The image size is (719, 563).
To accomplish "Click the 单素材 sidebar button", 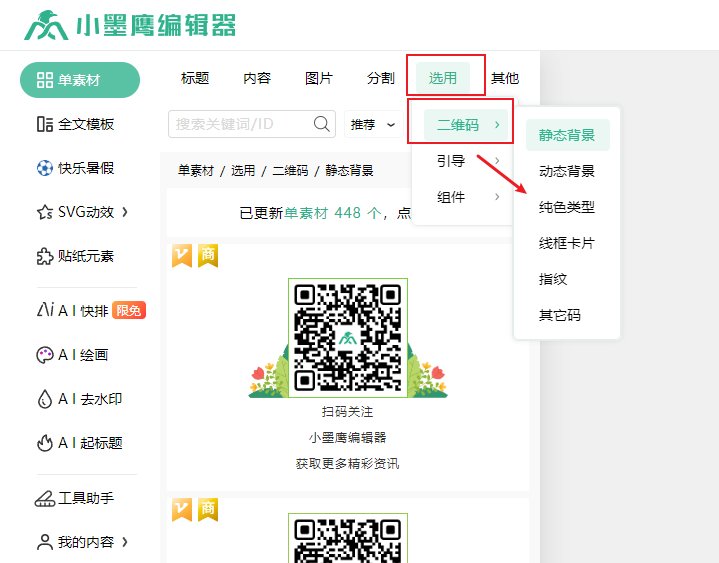I will (x=80, y=80).
